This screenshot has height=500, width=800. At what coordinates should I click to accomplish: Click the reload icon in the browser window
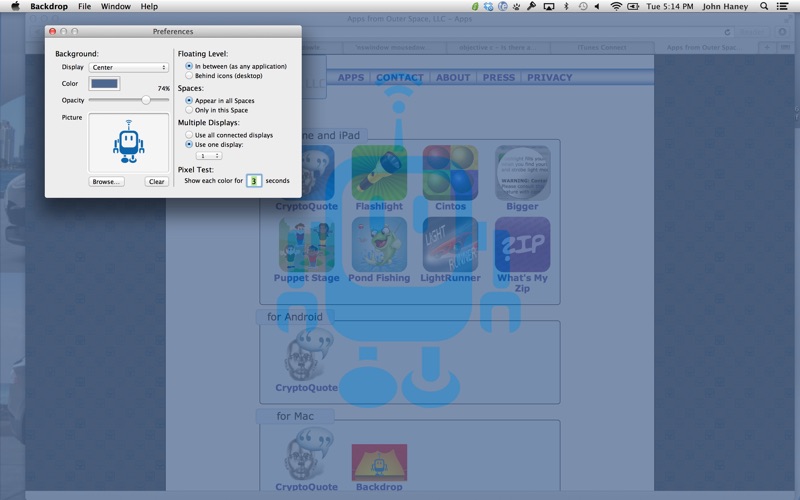coord(727,32)
